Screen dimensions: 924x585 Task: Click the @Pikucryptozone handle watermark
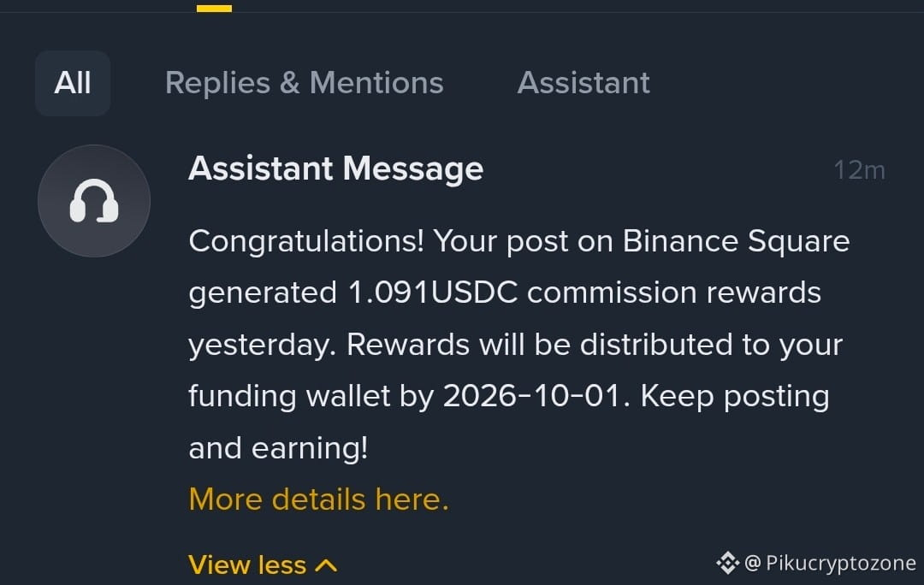pos(830,564)
